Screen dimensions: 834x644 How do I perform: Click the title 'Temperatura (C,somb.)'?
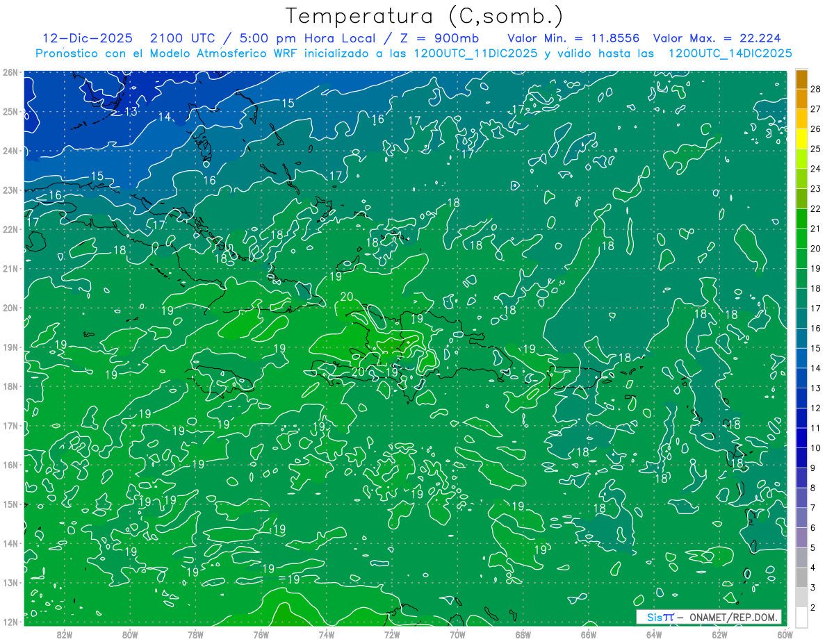[425, 17]
